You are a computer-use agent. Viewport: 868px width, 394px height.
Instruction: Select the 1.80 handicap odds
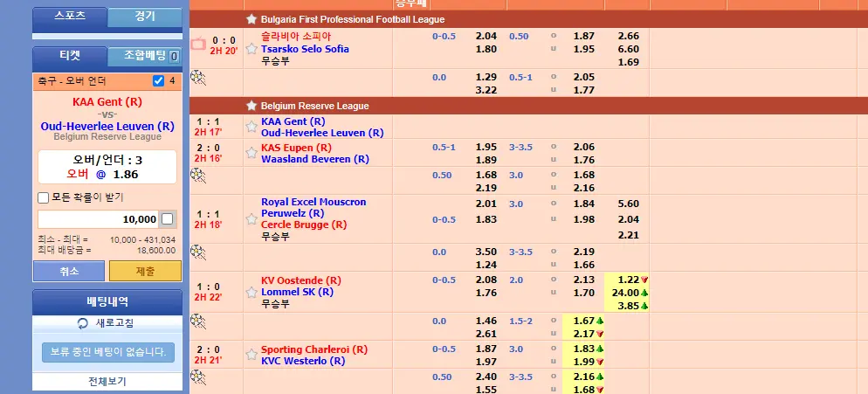coord(486,49)
